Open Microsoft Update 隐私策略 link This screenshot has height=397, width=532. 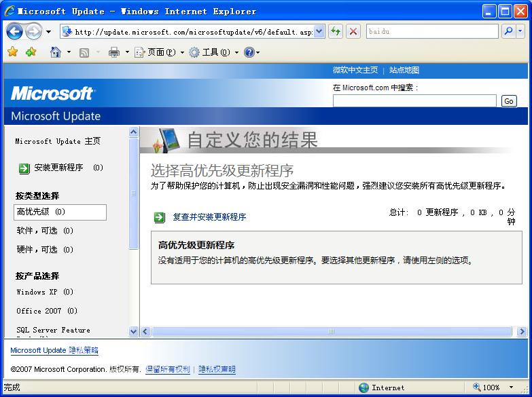[54, 350]
